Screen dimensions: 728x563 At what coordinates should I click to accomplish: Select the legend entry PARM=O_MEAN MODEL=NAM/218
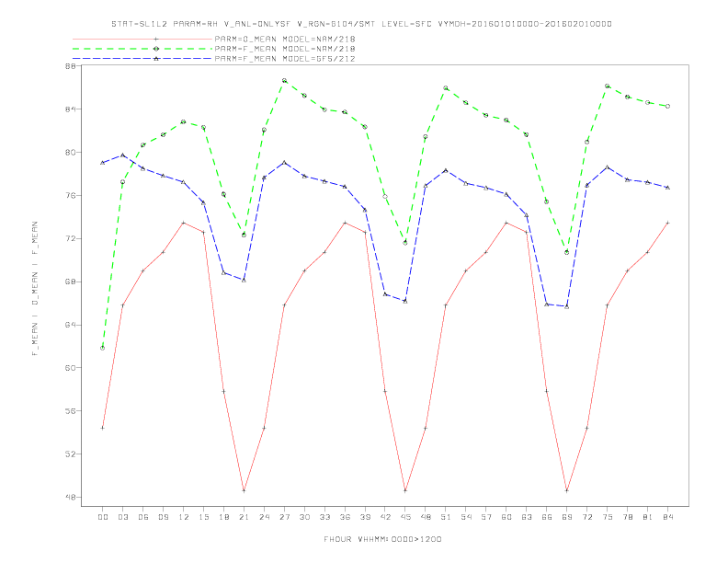coord(285,39)
